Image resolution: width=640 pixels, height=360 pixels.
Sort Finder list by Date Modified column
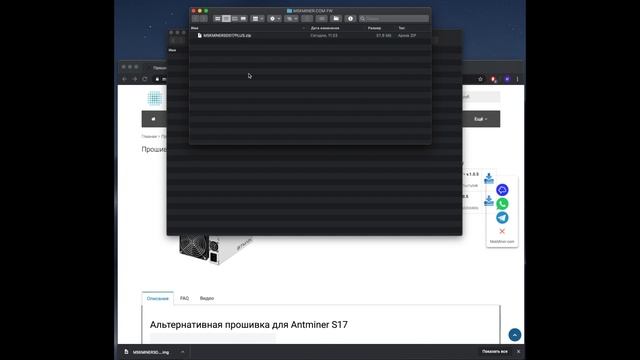pos(325,28)
